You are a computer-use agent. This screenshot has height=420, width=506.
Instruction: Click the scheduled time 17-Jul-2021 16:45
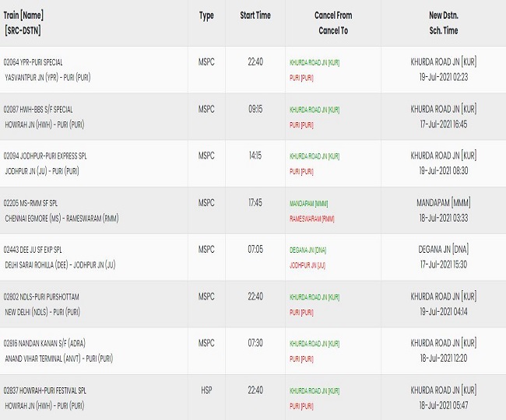pos(443,124)
